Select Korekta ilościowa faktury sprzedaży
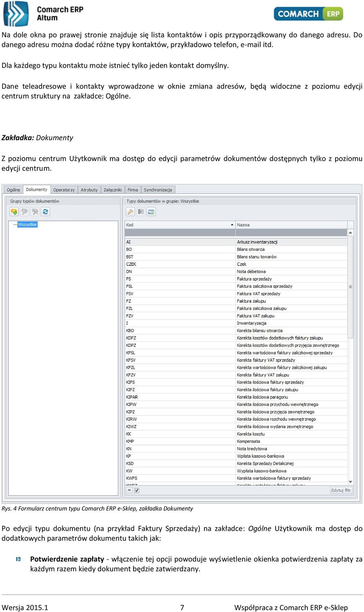The width and height of the screenshot is (364, 612). [236, 382]
